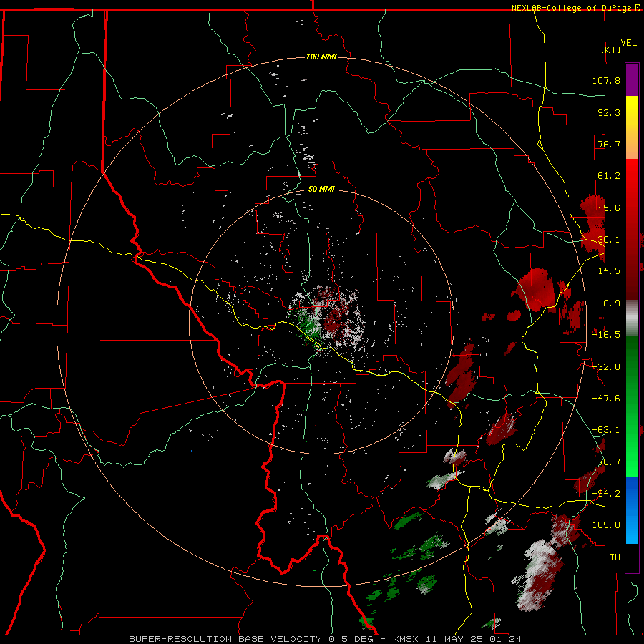Pick the blue segment of velocity color bar
Viewport: 644px width, 644px height.
pos(632,510)
